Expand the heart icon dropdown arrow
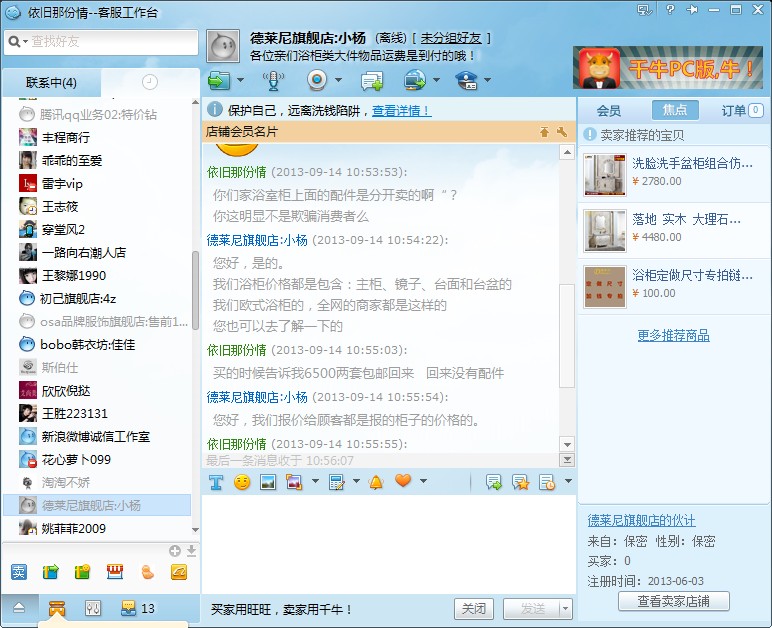The height and width of the screenshot is (628, 772). (x=423, y=481)
